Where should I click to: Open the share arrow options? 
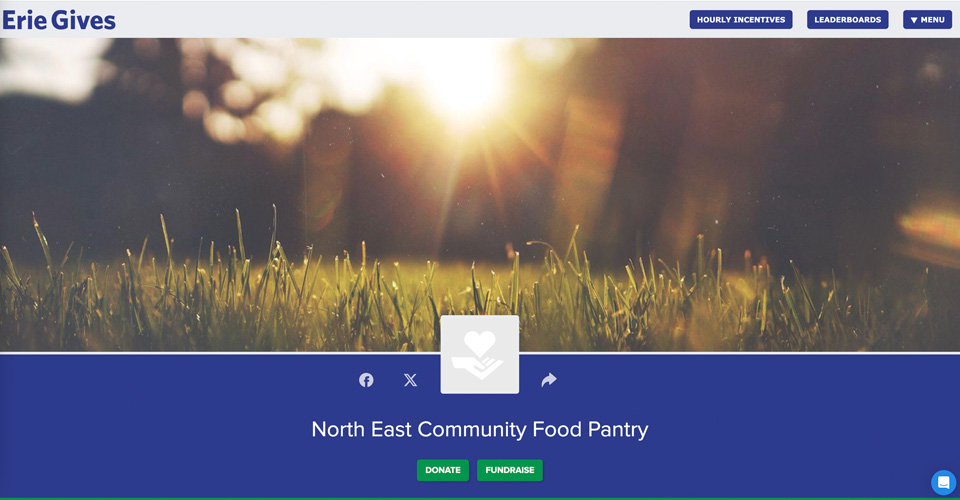click(549, 380)
